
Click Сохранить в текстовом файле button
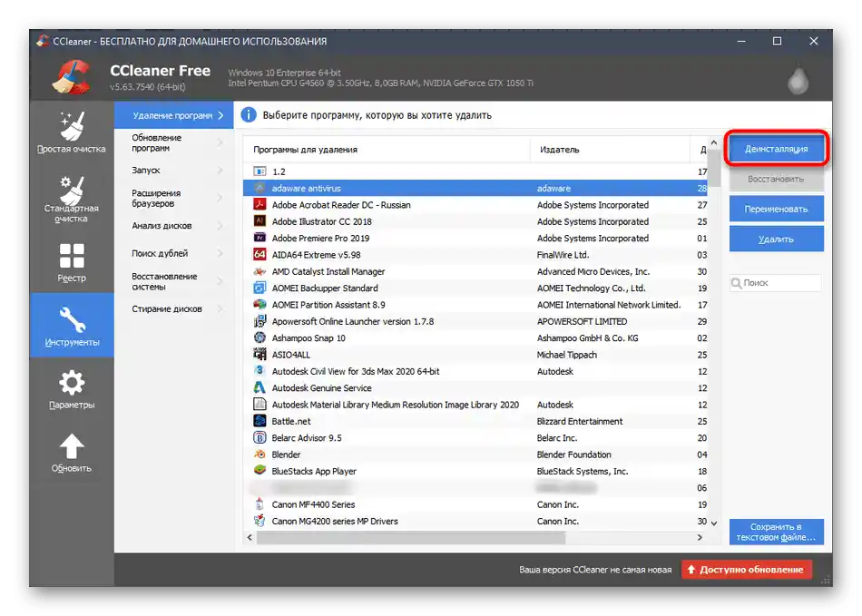pyautogui.click(x=776, y=532)
